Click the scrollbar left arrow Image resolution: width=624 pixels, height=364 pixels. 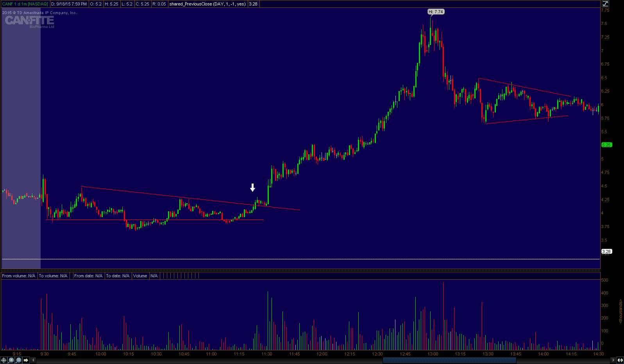point(33,360)
